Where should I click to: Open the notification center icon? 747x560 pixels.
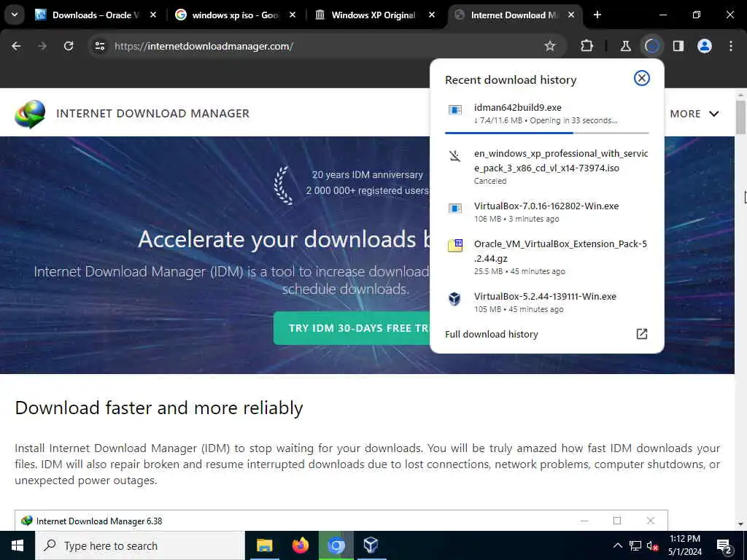point(724,545)
